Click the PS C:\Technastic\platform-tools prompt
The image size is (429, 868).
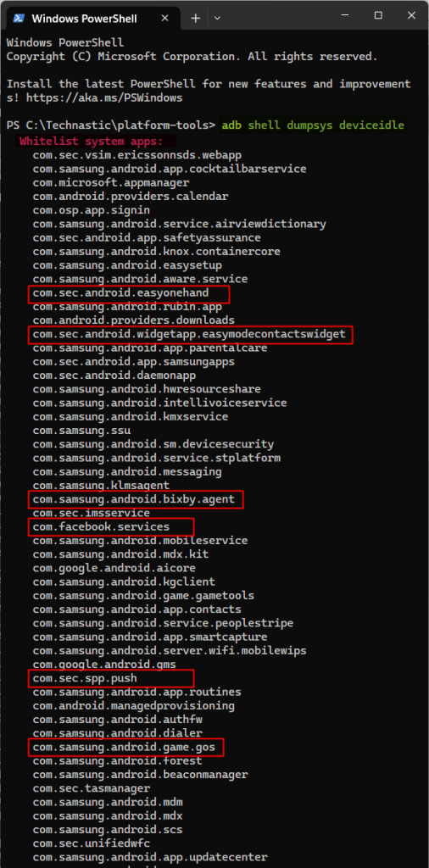pos(111,125)
